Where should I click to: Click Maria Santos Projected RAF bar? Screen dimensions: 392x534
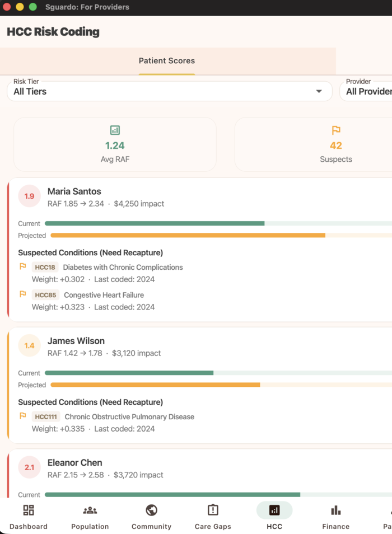tap(221, 235)
